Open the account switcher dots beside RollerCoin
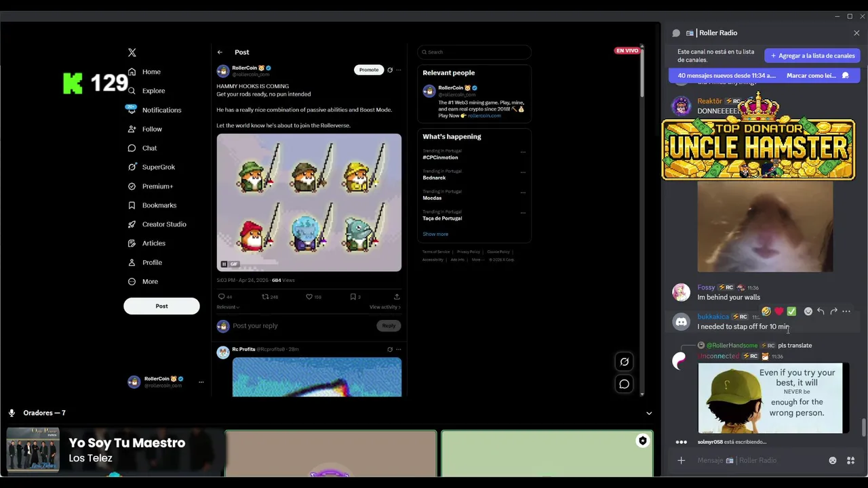The width and height of the screenshot is (868, 488). (201, 382)
